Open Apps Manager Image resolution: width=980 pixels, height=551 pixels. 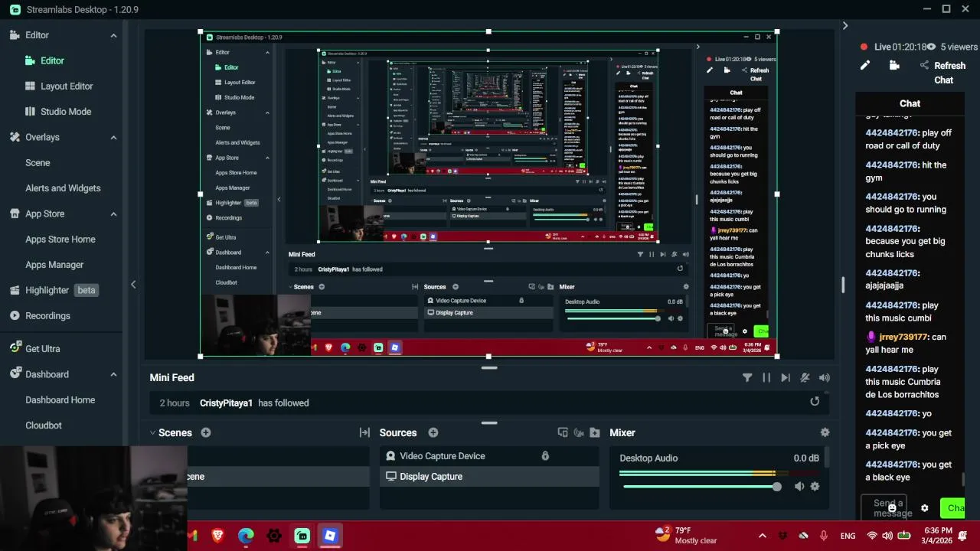pos(54,264)
